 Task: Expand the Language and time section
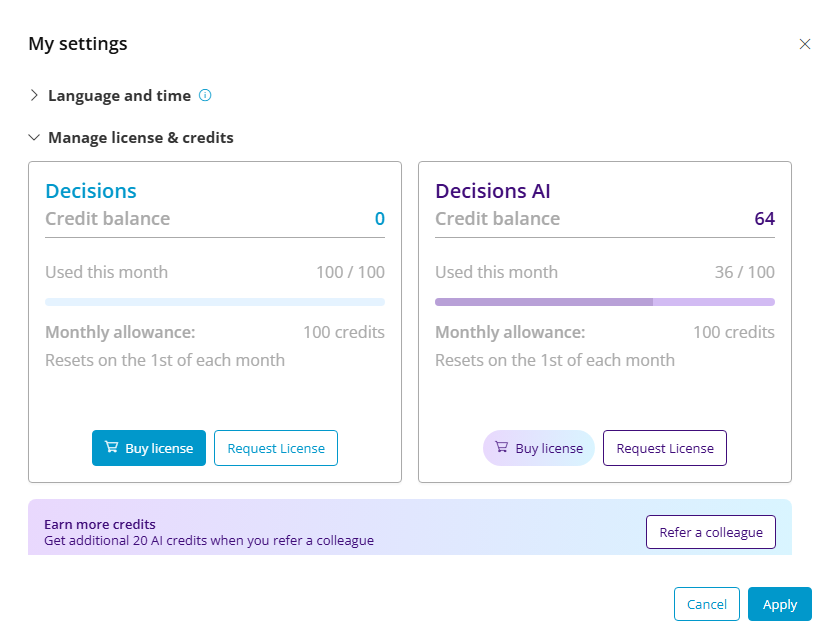click(x=34, y=95)
